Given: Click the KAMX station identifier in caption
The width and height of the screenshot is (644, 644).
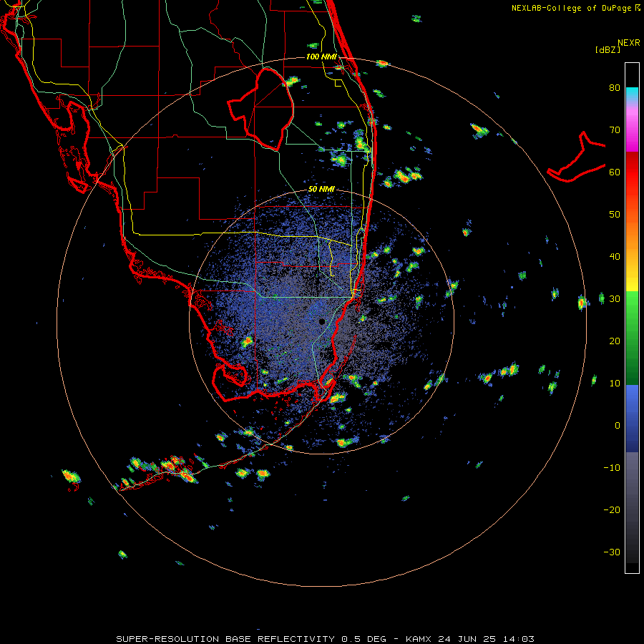Looking at the screenshot, I should pyautogui.click(x=419, y=639).
